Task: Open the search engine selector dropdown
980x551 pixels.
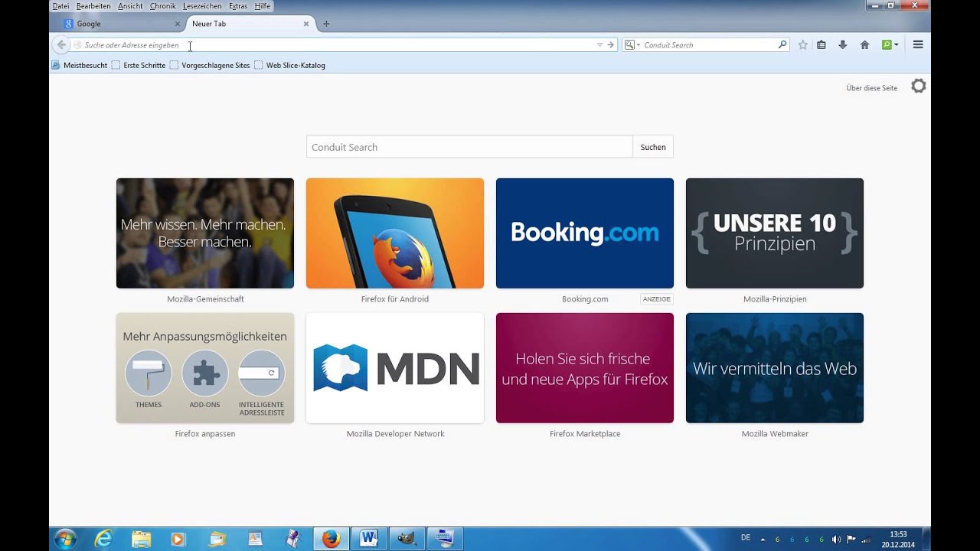Action: coord(632,45)
